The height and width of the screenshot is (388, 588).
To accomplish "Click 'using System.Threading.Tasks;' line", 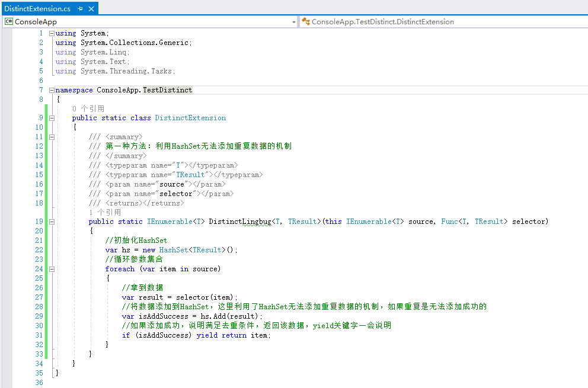I will [x=115, y=71].
